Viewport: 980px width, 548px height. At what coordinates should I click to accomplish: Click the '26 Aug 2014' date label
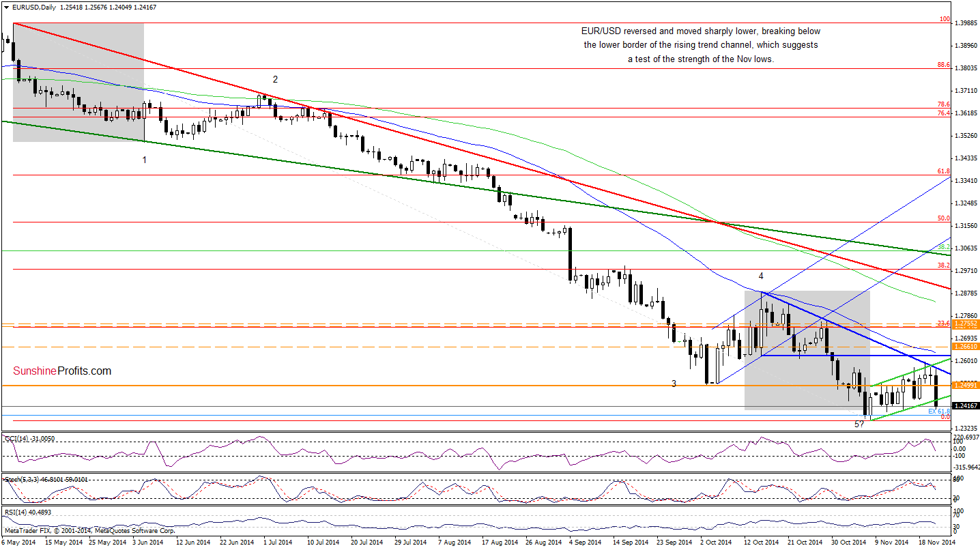point(544,543)
